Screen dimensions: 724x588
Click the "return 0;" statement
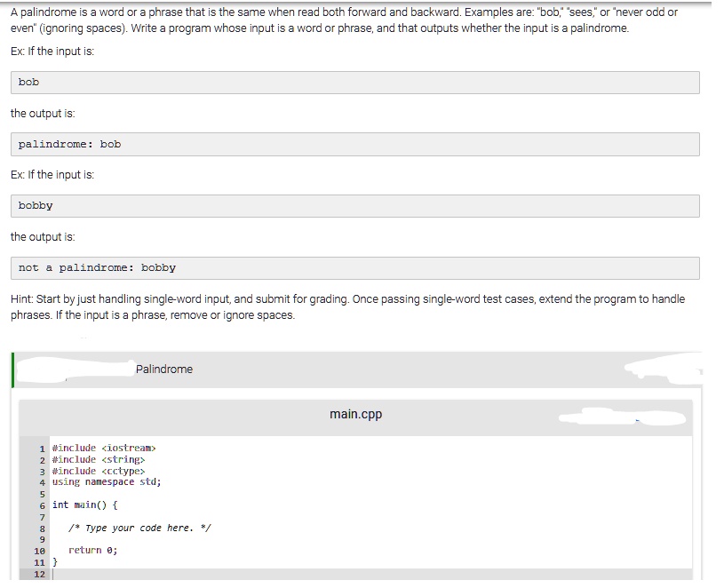(93, 551)
